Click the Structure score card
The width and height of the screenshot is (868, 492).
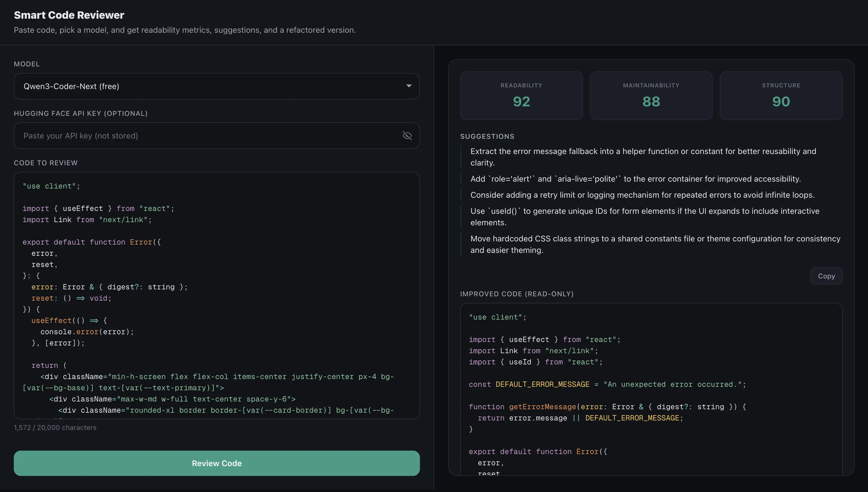click(780, 96)
